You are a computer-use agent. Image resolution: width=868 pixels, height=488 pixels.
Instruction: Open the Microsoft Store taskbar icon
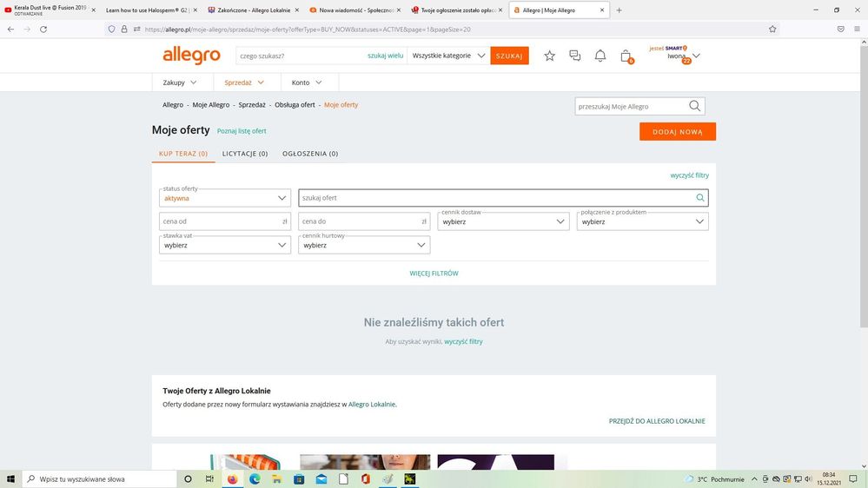(x=299, y=479)
